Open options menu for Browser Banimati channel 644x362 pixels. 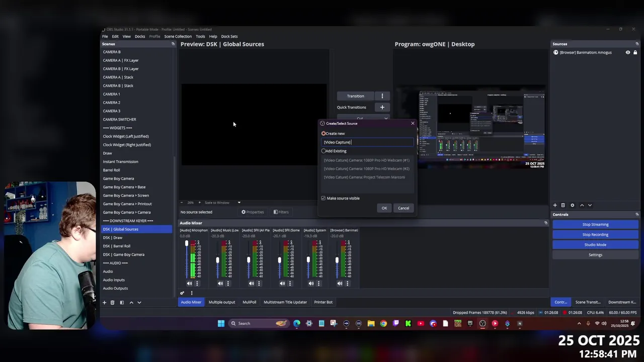coord(347,284)
